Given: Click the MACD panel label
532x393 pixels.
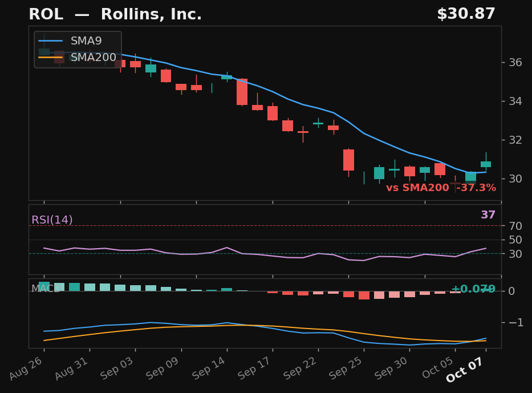Looking at the screenshot, I should pos(46,289).
